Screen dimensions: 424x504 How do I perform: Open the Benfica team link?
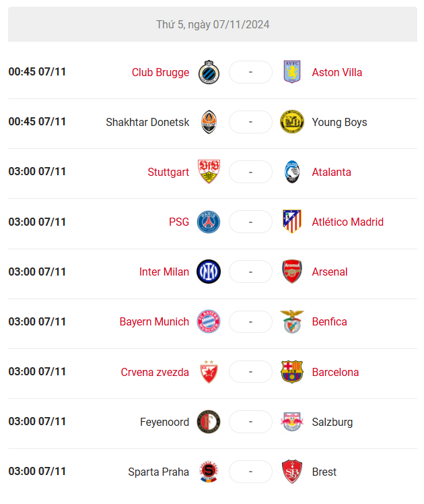pos(329,321)
